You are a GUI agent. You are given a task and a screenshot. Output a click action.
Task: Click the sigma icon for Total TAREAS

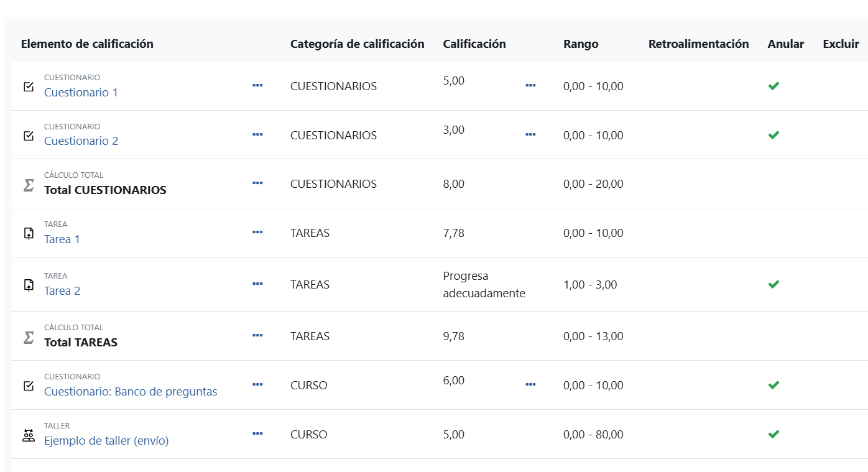(x=29, y=336)
